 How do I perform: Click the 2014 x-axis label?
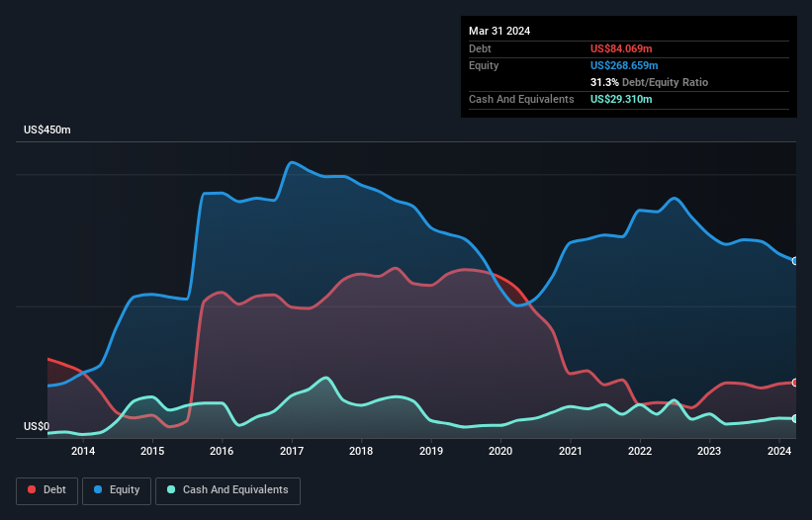83,452
